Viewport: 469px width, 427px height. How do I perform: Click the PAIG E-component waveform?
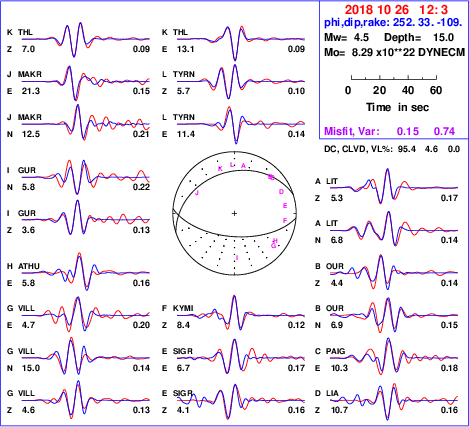394,357
